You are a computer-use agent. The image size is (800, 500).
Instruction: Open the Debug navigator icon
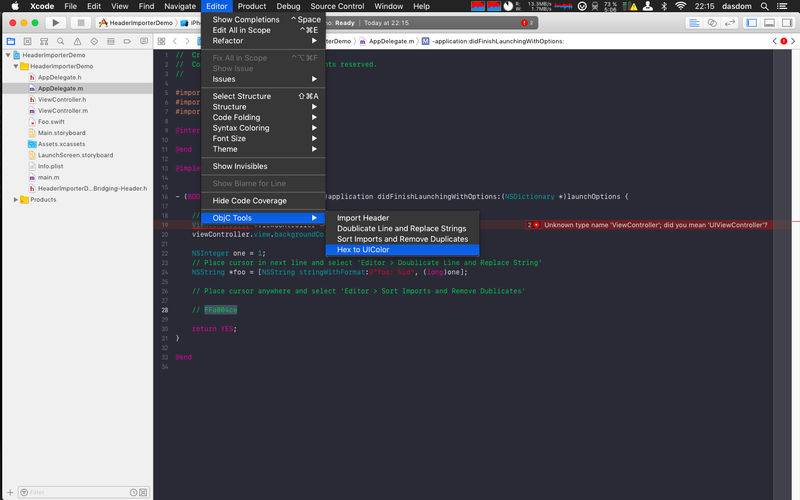coord(111,41)
